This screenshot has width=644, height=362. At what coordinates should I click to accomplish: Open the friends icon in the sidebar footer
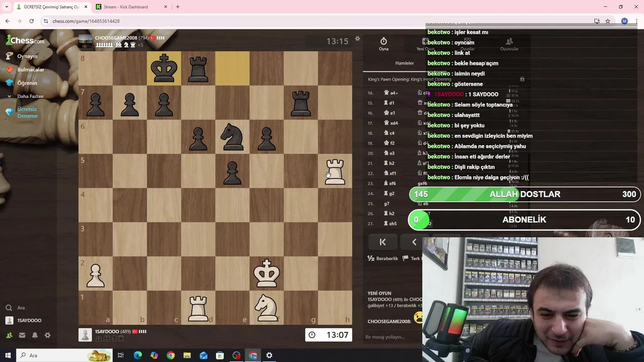coord(9,335)
